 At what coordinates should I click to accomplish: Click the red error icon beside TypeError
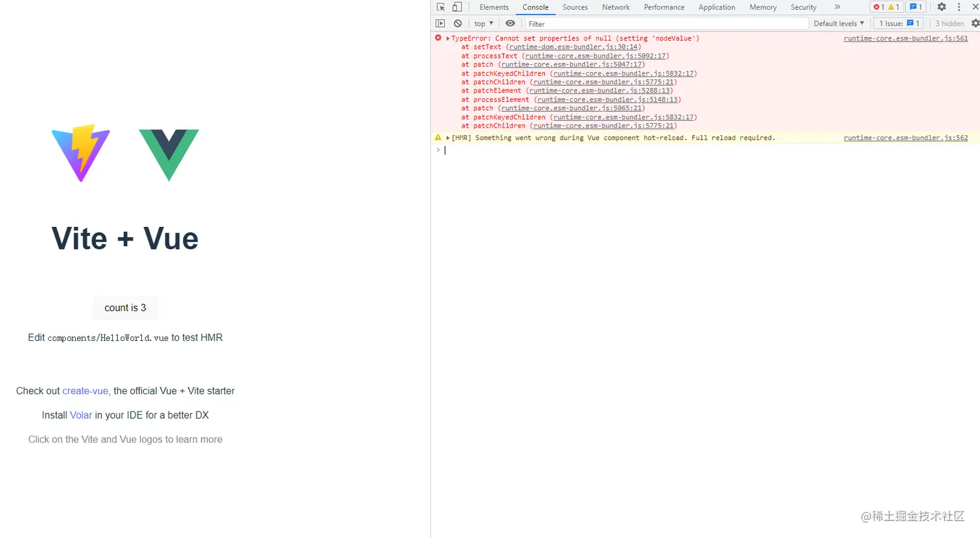click(x=438, y=38)
